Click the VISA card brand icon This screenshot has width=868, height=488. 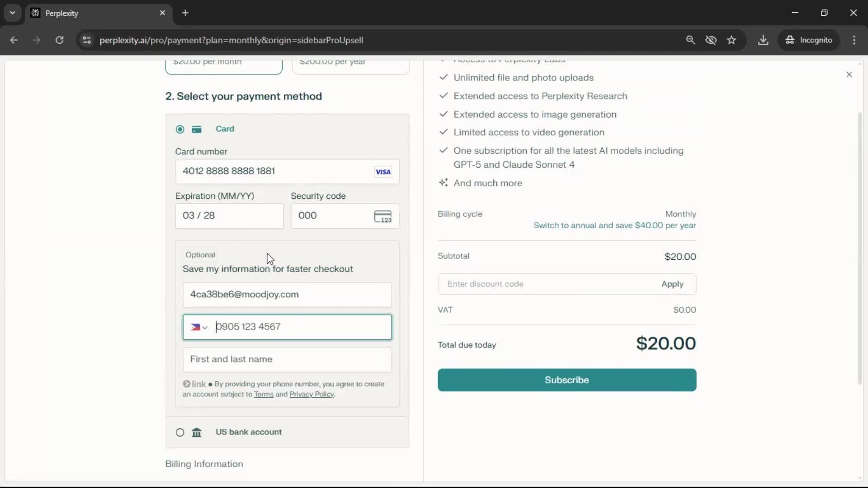[382, 172]
